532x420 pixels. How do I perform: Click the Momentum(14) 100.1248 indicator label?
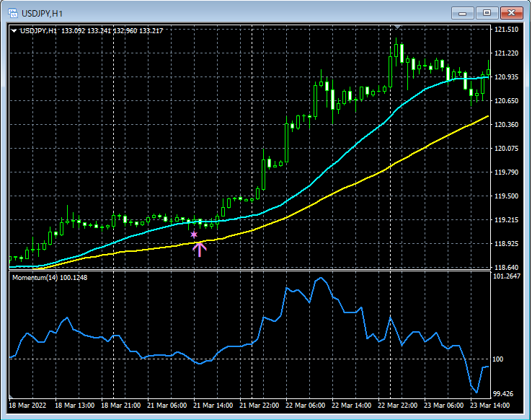coord(50,278)
